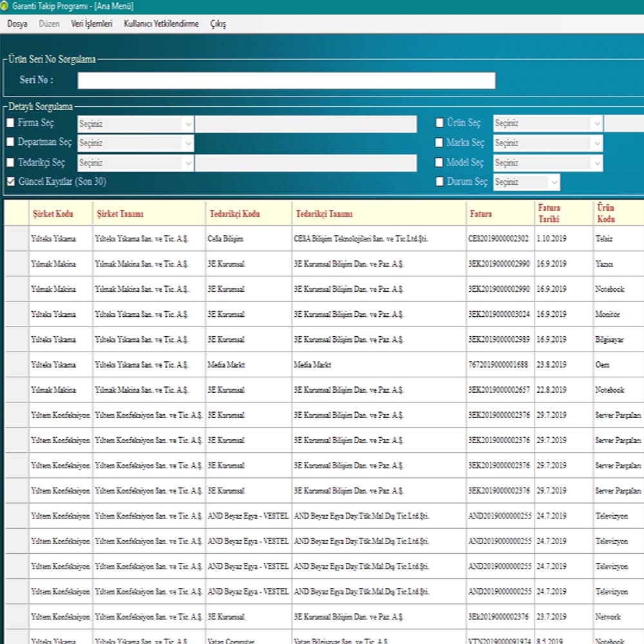Enable the Ürün Seç checkbox
Screen dimensions: 644x644
point(439,123)
